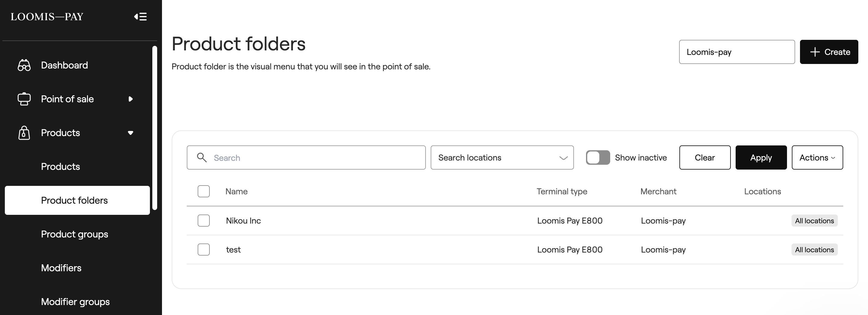Click the Loomis-Pay logo

(x=47, y=17)
